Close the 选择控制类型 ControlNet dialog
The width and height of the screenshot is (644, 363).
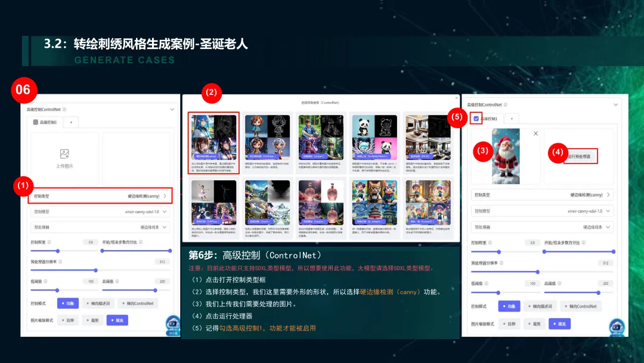(x=456, y=98)
